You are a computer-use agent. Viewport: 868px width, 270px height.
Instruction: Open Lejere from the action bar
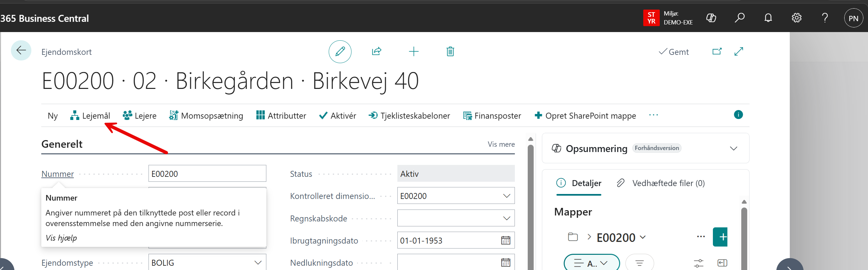coord(140,116)
